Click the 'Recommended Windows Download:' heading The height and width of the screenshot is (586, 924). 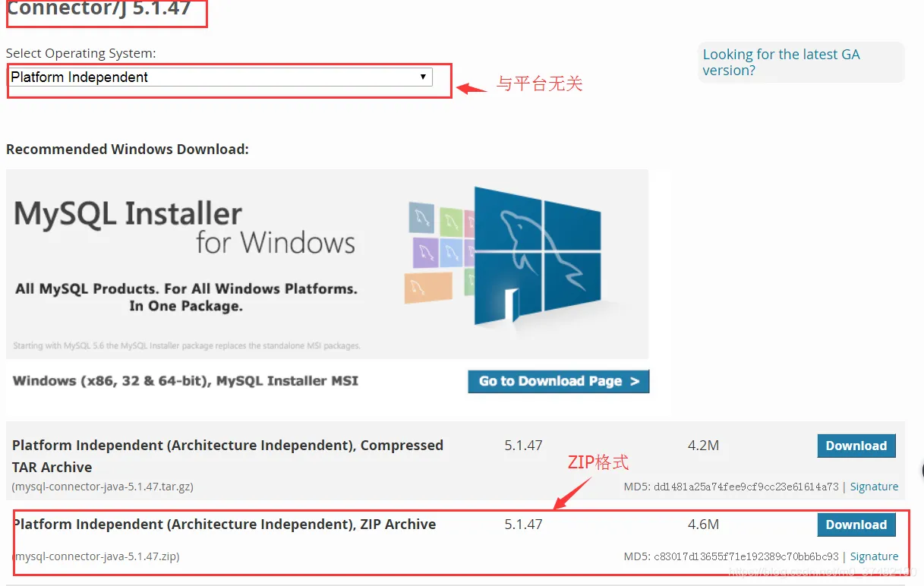click(128, 150)
